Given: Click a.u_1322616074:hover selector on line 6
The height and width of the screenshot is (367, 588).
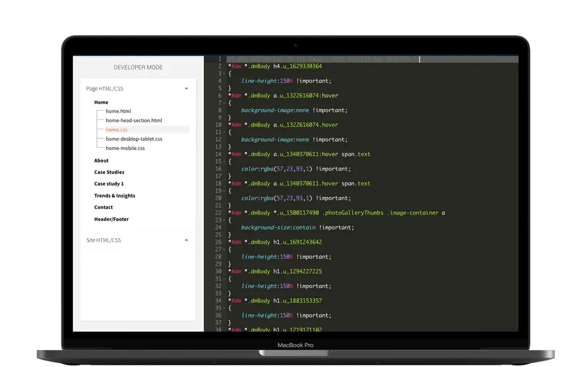Looking at the screenshot, I should click(x=306, y=95).
